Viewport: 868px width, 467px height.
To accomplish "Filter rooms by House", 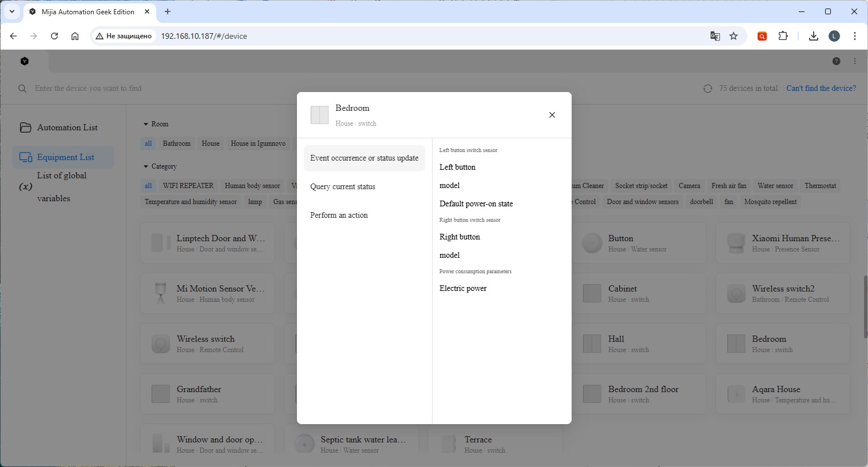I will [211, 143].
